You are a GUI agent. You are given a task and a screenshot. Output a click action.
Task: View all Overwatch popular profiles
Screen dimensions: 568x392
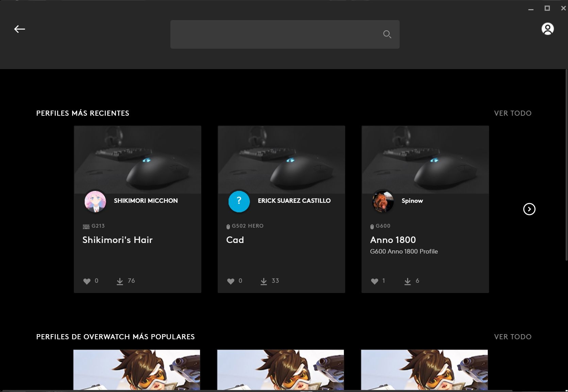(x=513, y=337)
